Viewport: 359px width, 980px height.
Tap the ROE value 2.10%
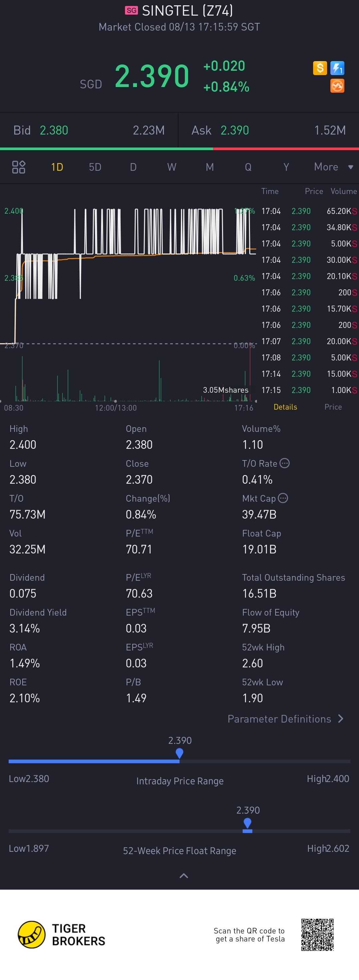(25, 698)
